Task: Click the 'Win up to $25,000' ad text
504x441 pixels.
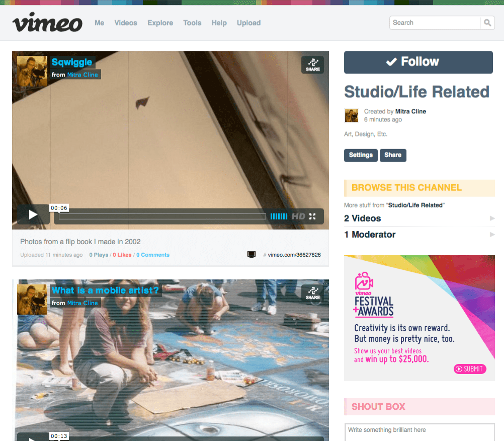Action: (x=397, y=359)
